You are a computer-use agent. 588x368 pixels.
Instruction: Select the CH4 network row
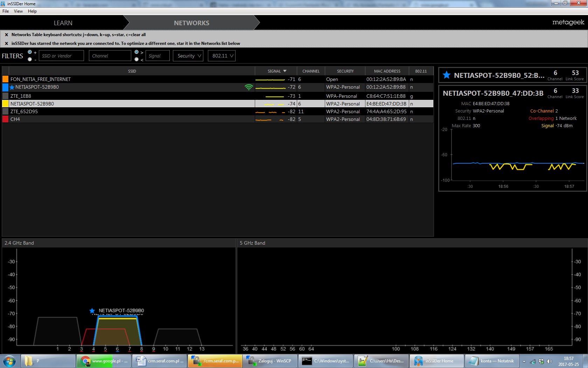[x=218, y=119]
